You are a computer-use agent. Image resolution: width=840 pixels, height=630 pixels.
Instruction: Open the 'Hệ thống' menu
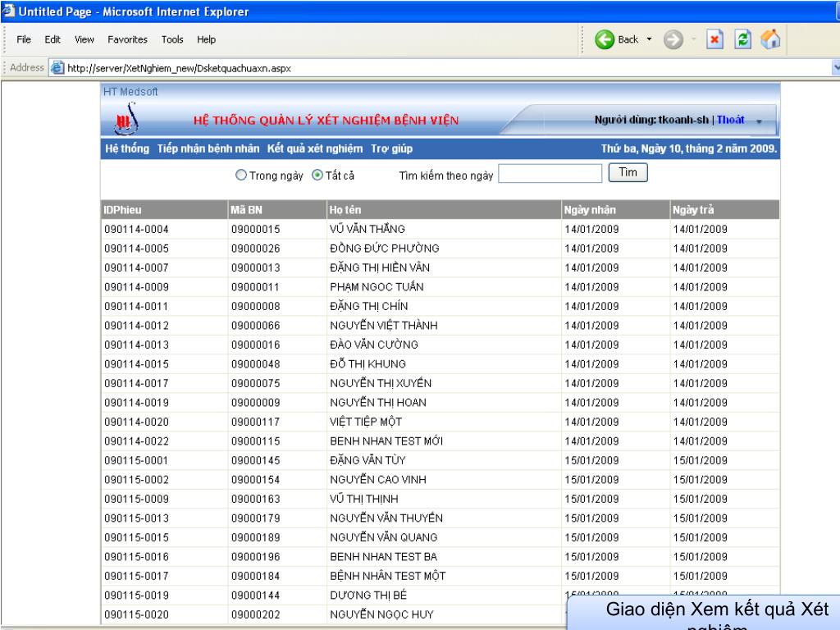click(x=127, y=148)
